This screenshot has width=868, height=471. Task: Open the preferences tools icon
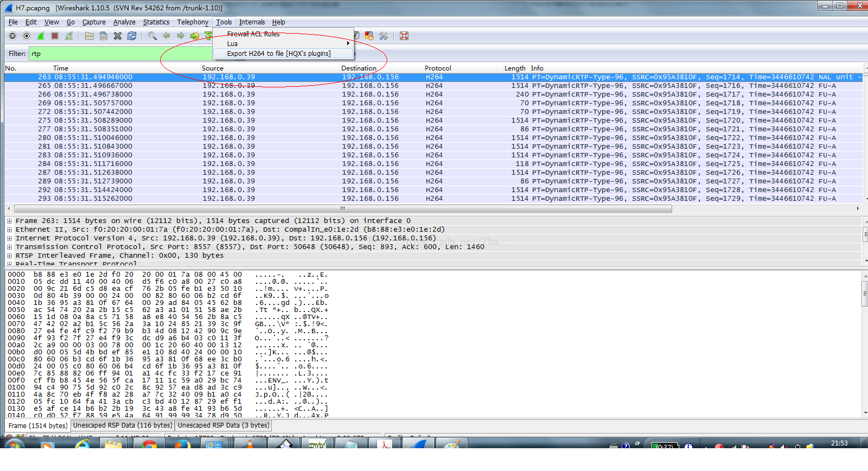click(384, 36)
